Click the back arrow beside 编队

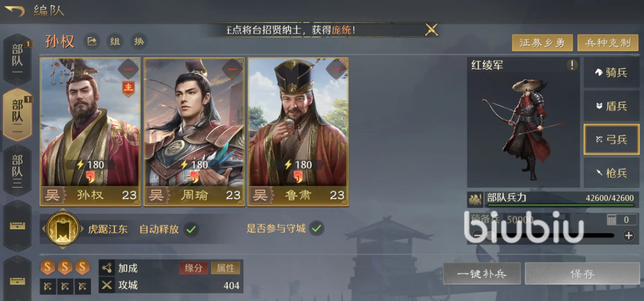click(x=14, y=11)
